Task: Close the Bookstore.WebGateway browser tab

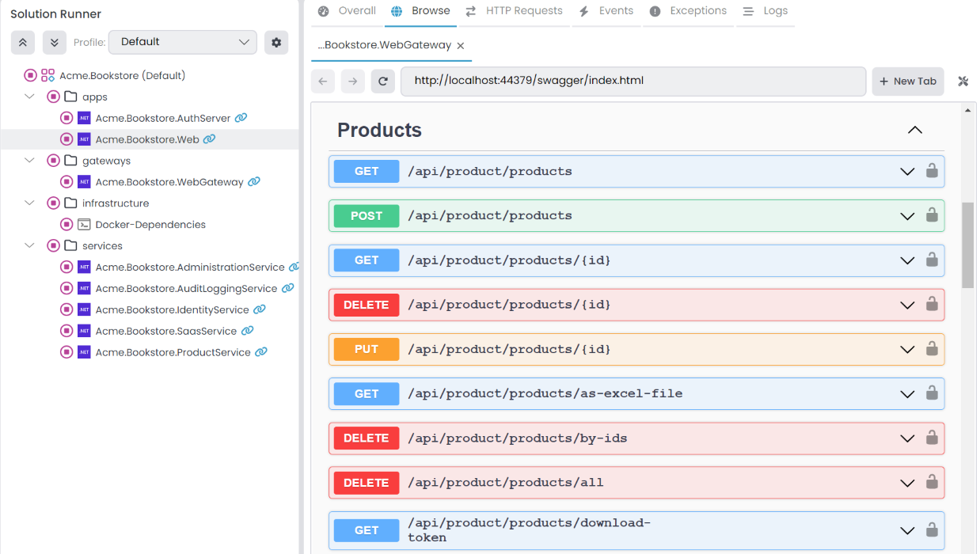Action: click(x=460, y=45)
